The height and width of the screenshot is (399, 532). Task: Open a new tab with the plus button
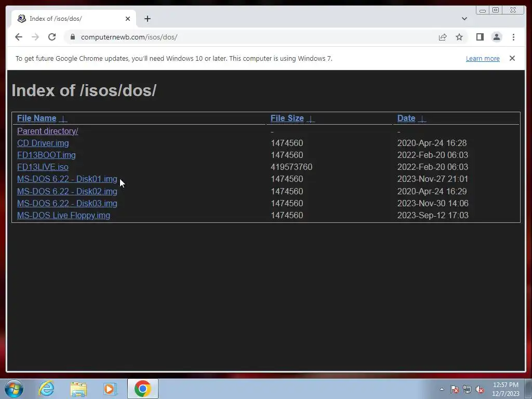click(x=147, y=19)
